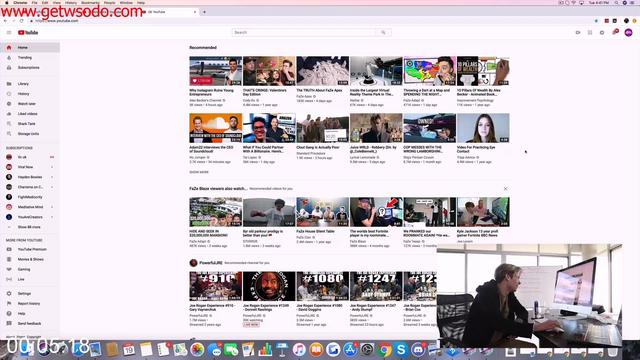This screenshot has height=360, width=640.
Task: Open Numbers from the Dock
Action: click(x=265, y=350)
